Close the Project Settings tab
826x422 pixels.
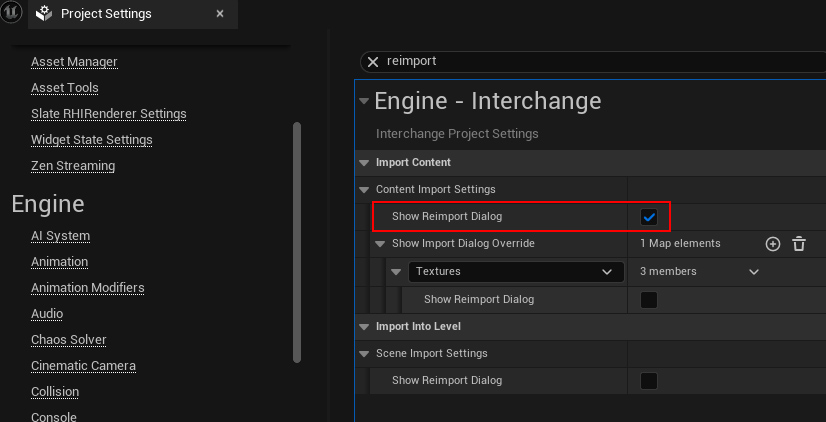coord(220,14)
